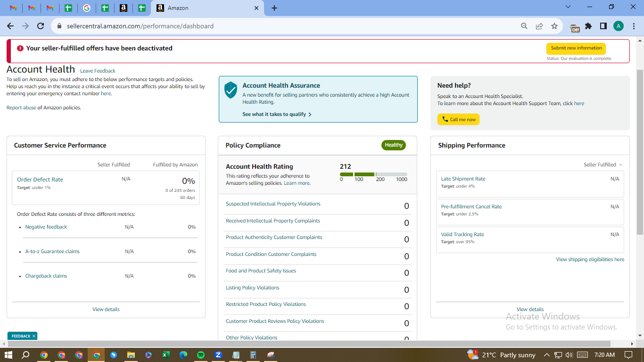Screen dimensions: 644x362
Task: Open Listing Policy Violations
Action: click(253, 288)
